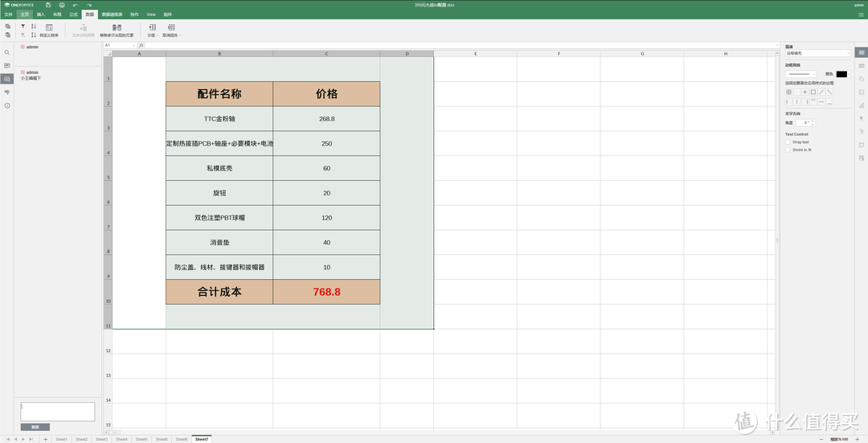Switch to the Pivot Table (数据透视表) tab
The image size is (868, 443).
[x=112, y=14]
